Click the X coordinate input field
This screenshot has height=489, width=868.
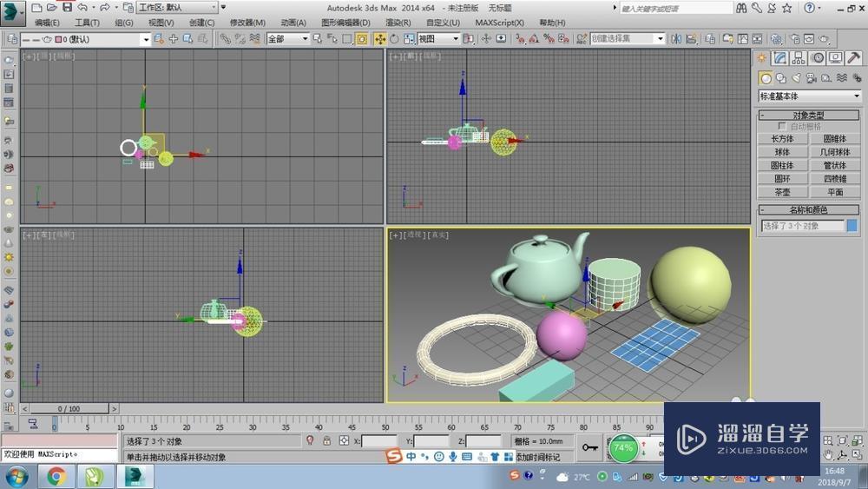coord(379,441)
